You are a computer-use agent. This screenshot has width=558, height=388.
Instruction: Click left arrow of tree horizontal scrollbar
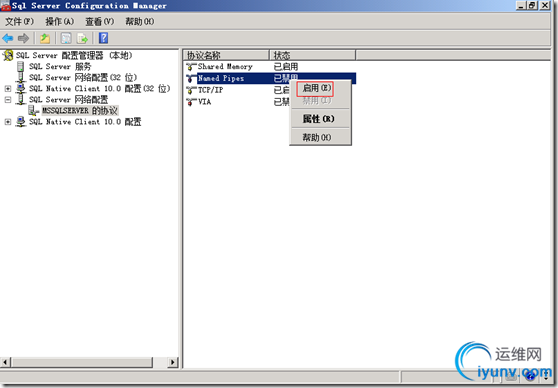5,362
